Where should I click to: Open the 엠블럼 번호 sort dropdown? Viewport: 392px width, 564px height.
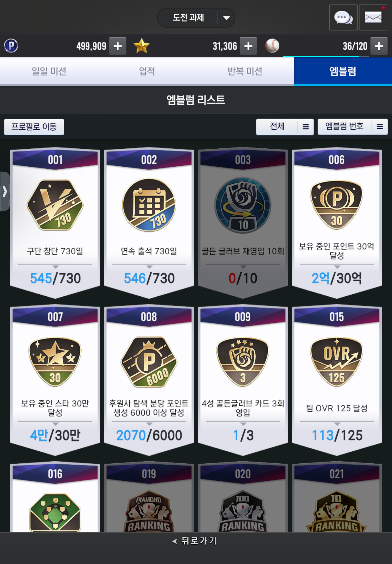pyautogui.click(x=353, y=127)
